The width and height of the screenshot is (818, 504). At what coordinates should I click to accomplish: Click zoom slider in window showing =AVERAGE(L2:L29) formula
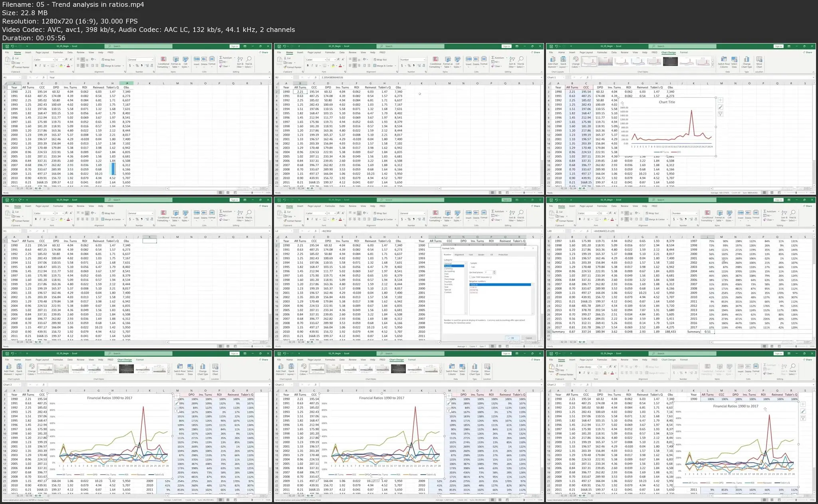[795, 346]
